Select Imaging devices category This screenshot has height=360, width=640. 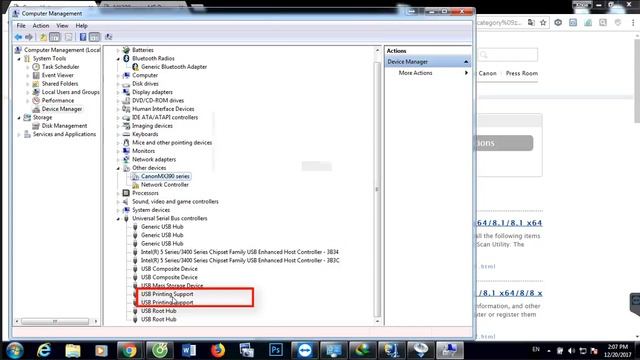tap(152, 126)
